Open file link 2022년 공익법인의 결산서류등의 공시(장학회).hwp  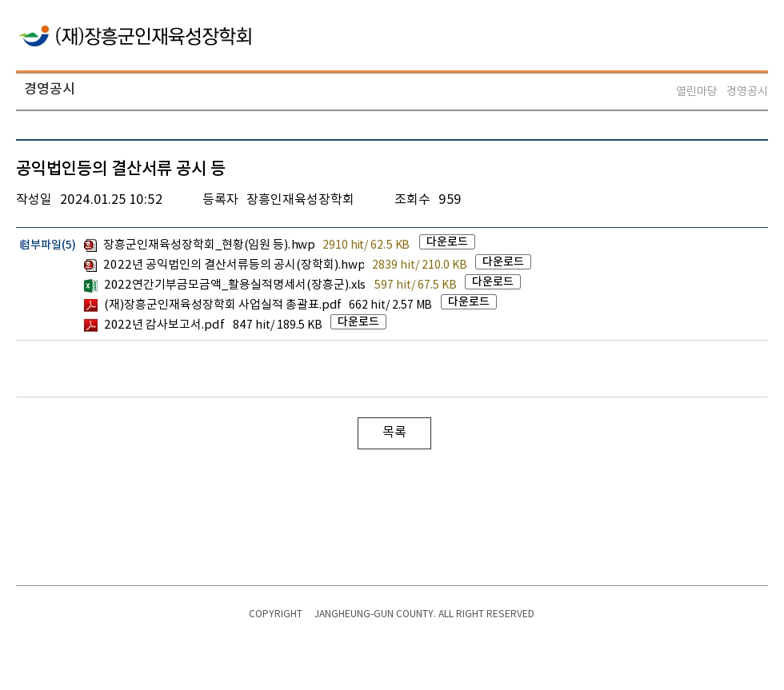point(234,265)
